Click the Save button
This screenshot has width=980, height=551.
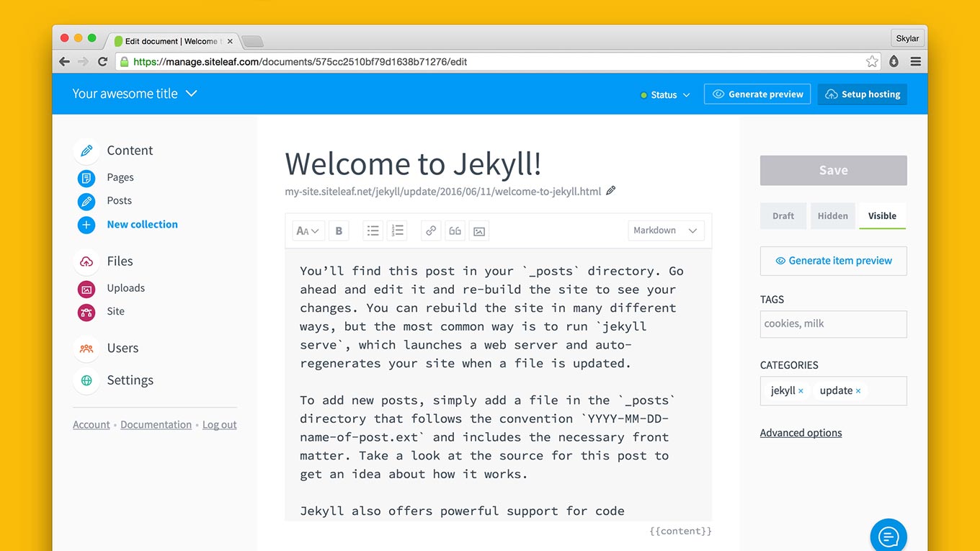tap(834, 171)
